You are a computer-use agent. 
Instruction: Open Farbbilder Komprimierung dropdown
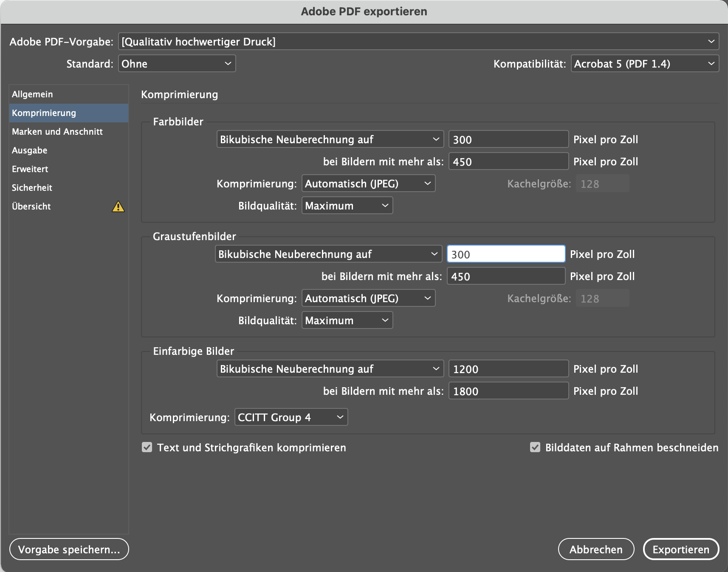[x=368, y=184]
